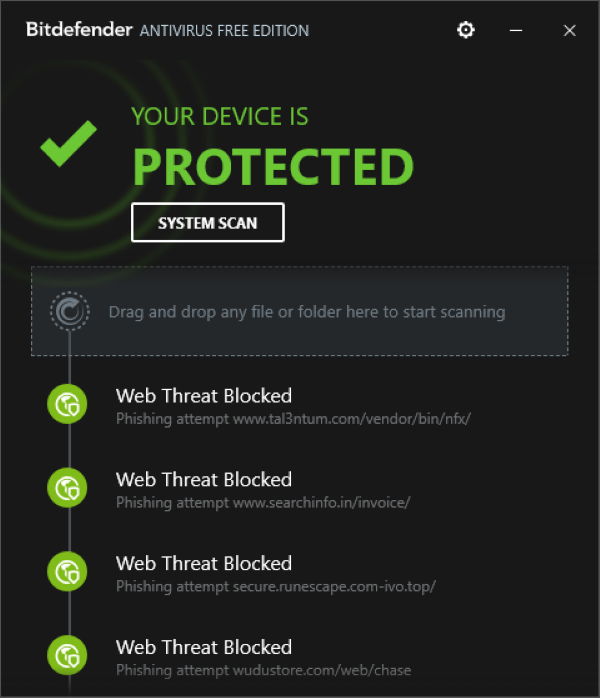Screen dimensions: 600x698
Task: Select the shield icon for runescape.com-ivo.top threat
Action: pos(67,572)
